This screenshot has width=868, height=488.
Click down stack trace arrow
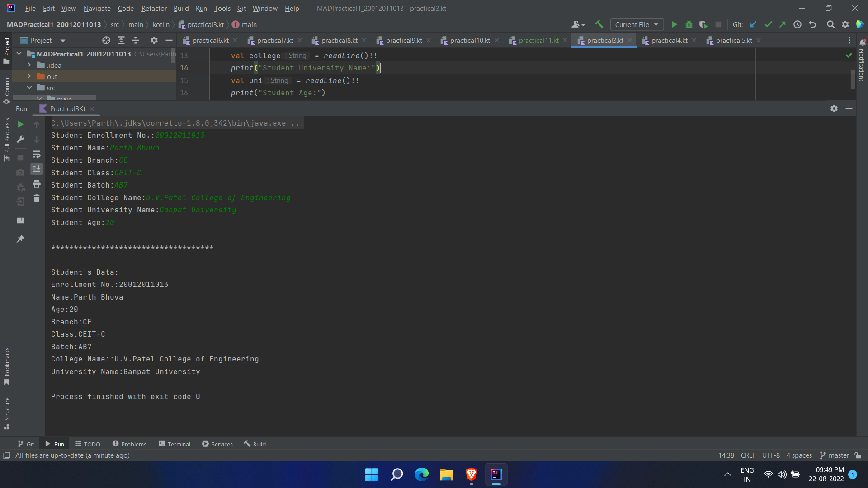click(37, 139)
